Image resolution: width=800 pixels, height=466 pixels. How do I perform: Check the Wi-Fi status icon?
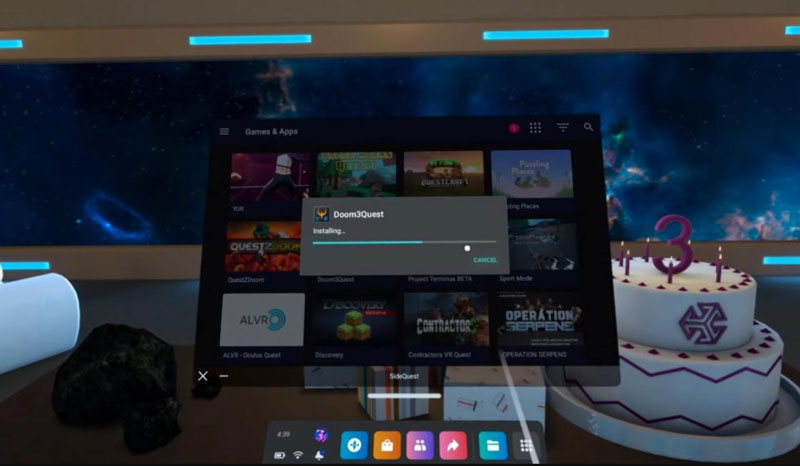tap(298, 454)
